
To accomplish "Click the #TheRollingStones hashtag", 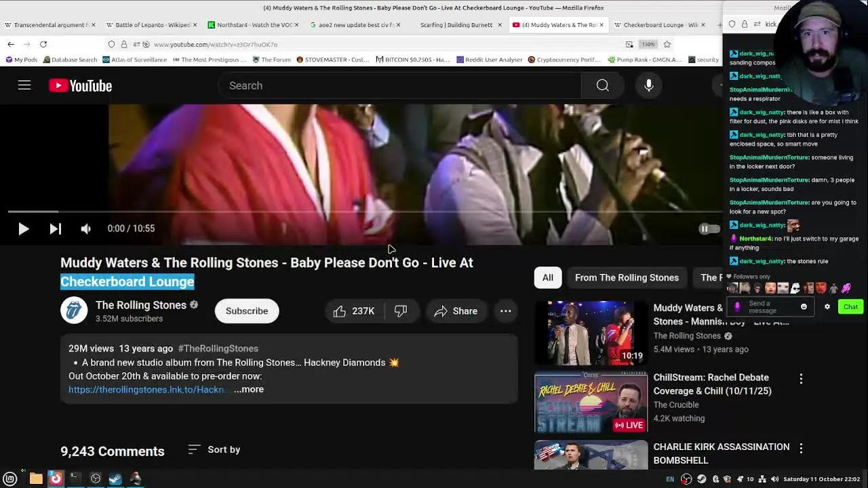I will point(218,348).
